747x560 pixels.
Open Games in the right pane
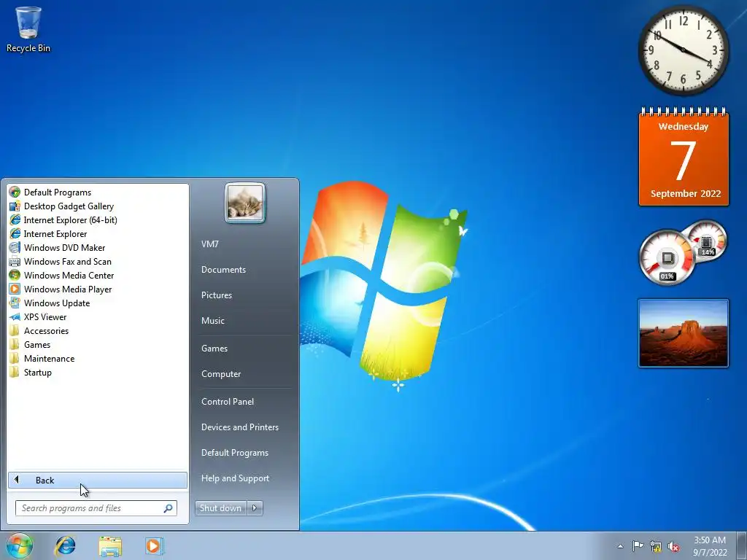click(214, 349)
